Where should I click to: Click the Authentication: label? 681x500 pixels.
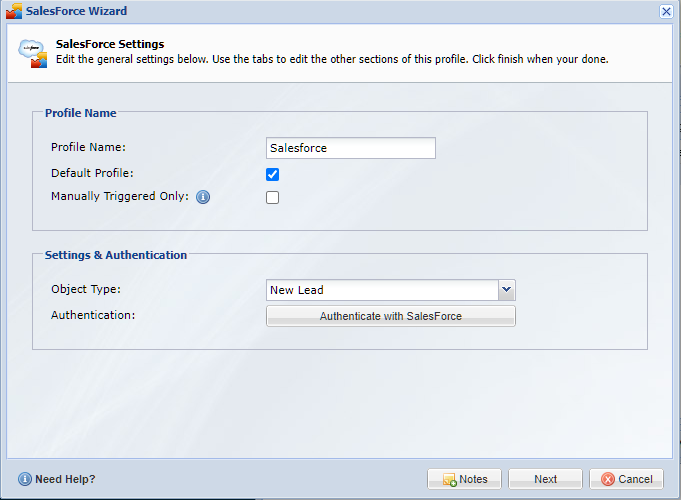click(x=93, y=315)
